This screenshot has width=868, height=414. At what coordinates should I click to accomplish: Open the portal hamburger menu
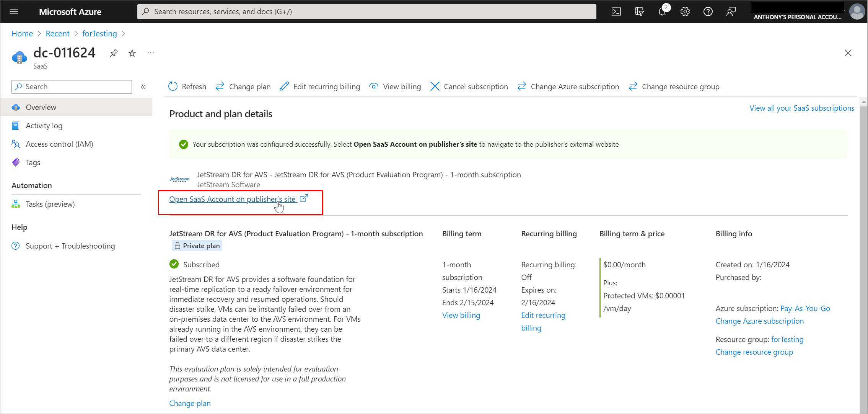click(x=14, y=11)
